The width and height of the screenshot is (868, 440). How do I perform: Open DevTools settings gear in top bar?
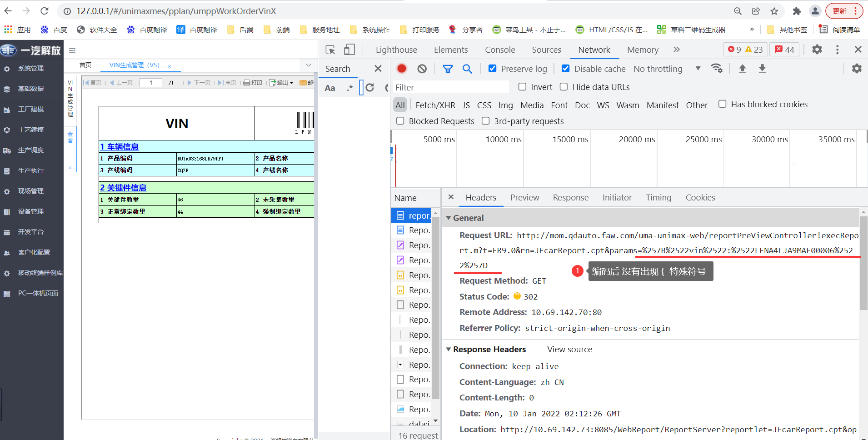click(x=817, y=49)
